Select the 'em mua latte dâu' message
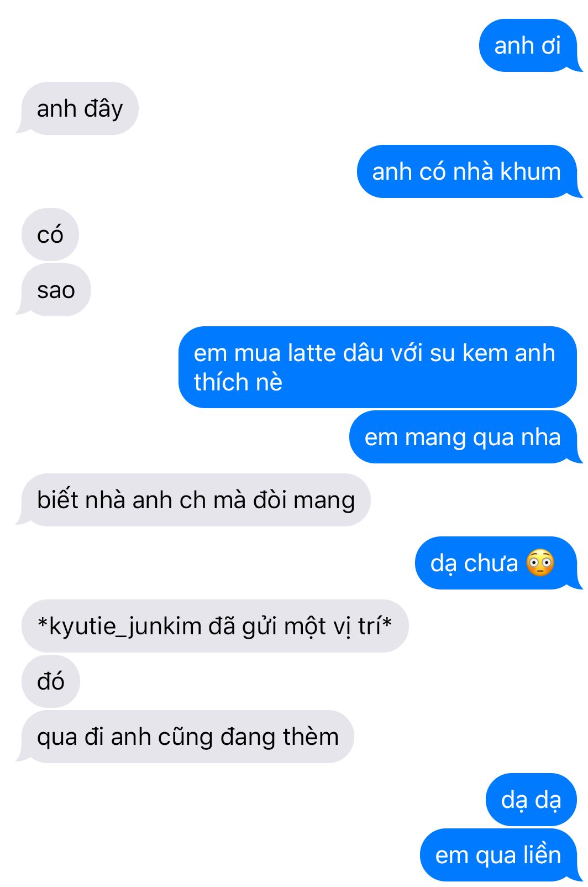The width and height of the screenshot is (588, 887). [377, 367]
